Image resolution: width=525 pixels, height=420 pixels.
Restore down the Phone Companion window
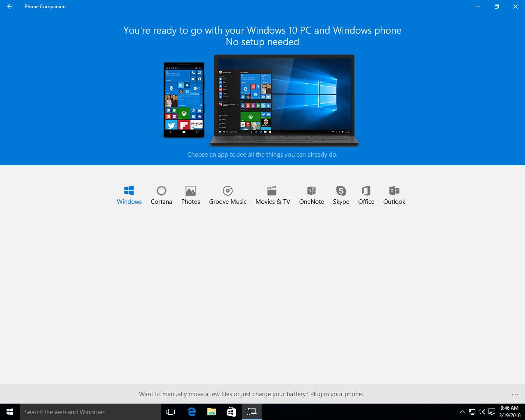496,7
